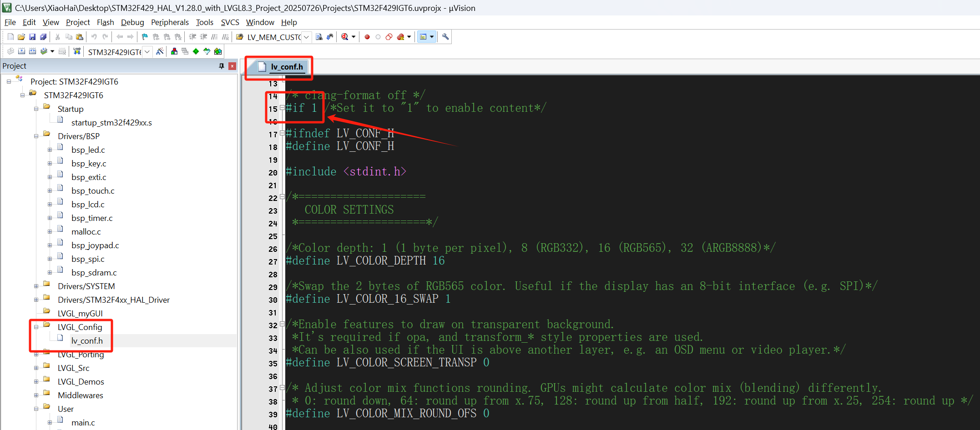This screenshot has width=980, height=430.
Task: Click the Download to flash LOAD icon
Action: click(77, 51)
